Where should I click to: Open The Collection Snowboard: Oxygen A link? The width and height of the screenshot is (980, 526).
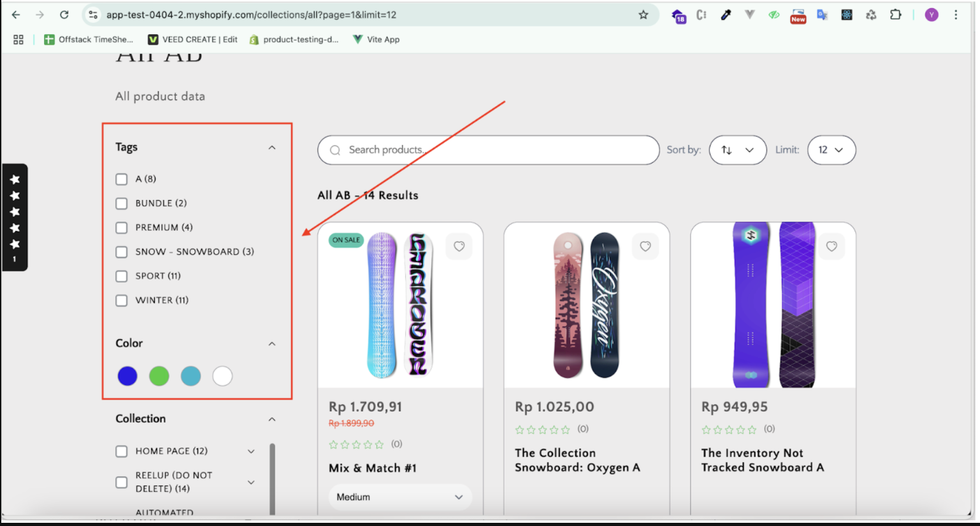click(577, 460)
